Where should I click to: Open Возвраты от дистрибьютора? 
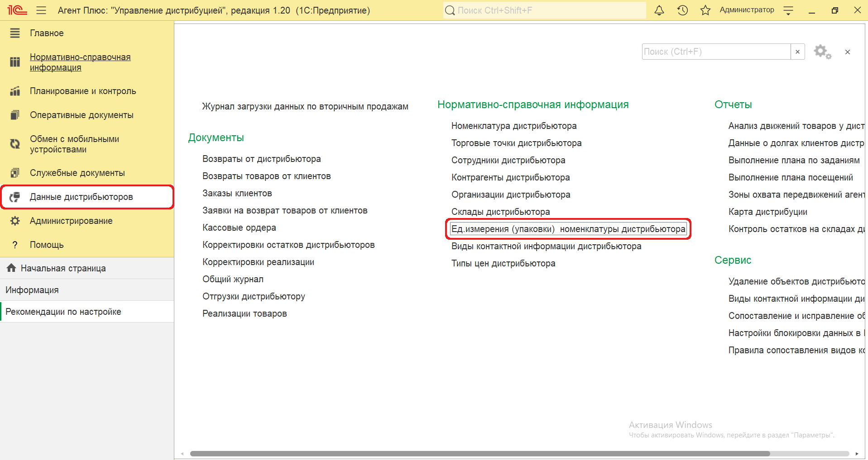(x=262, y=159)
